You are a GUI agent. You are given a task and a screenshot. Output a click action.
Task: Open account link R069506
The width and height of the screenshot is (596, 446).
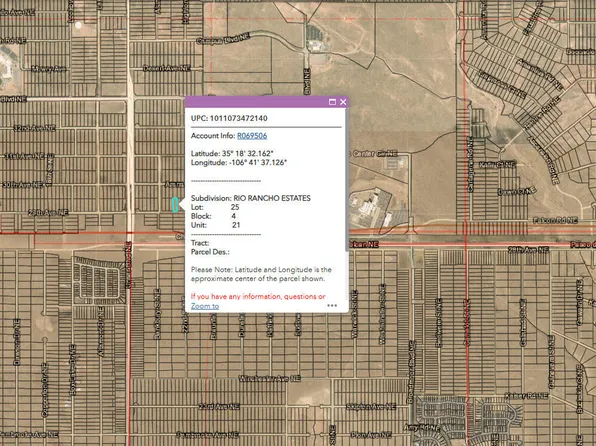point(252,136)
